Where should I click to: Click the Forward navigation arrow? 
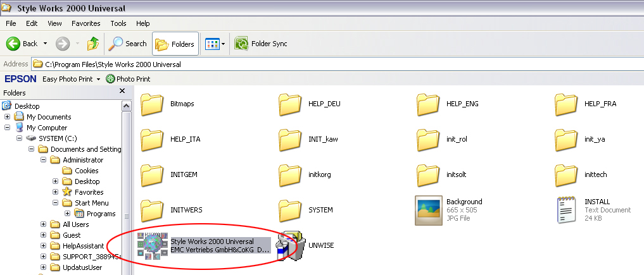(x=63, y=44)
